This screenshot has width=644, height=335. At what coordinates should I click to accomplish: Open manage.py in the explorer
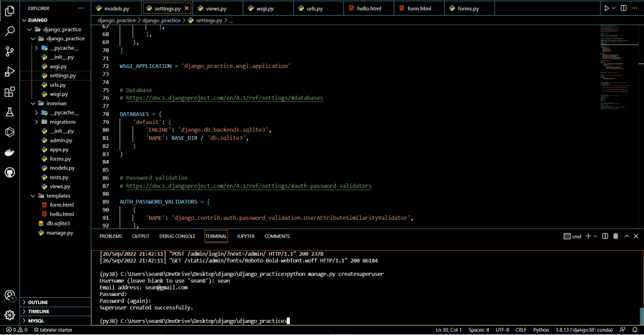coord(55,232)
